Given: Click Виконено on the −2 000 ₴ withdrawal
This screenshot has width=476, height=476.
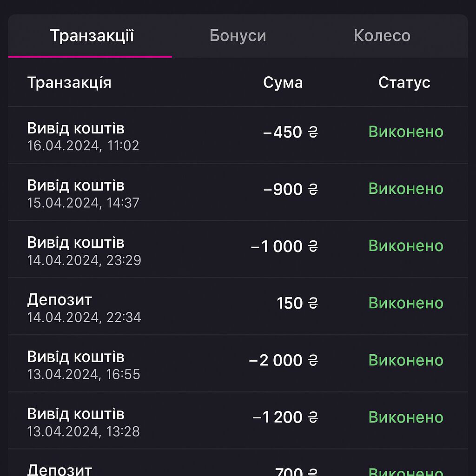Looking at the screenshot, I should (x=405, y=360).
